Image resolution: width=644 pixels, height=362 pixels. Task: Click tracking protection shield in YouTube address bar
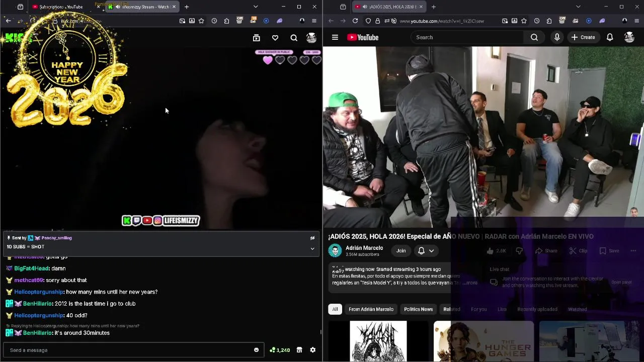pos(368,21)
